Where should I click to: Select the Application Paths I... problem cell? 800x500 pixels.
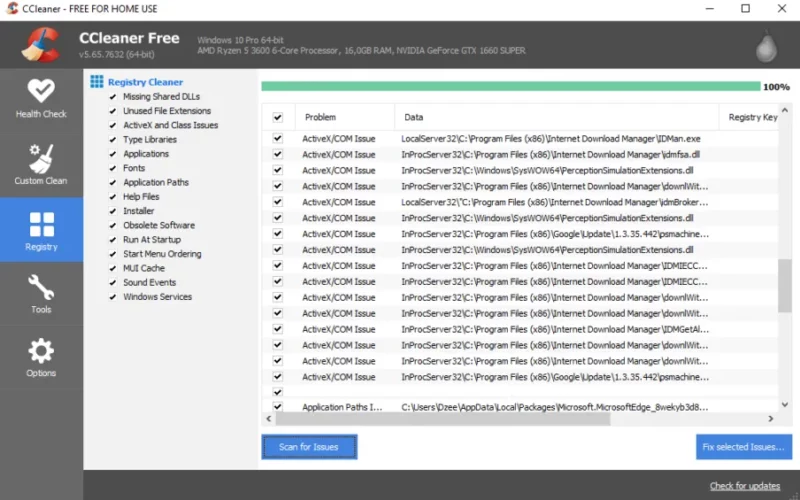342,407
